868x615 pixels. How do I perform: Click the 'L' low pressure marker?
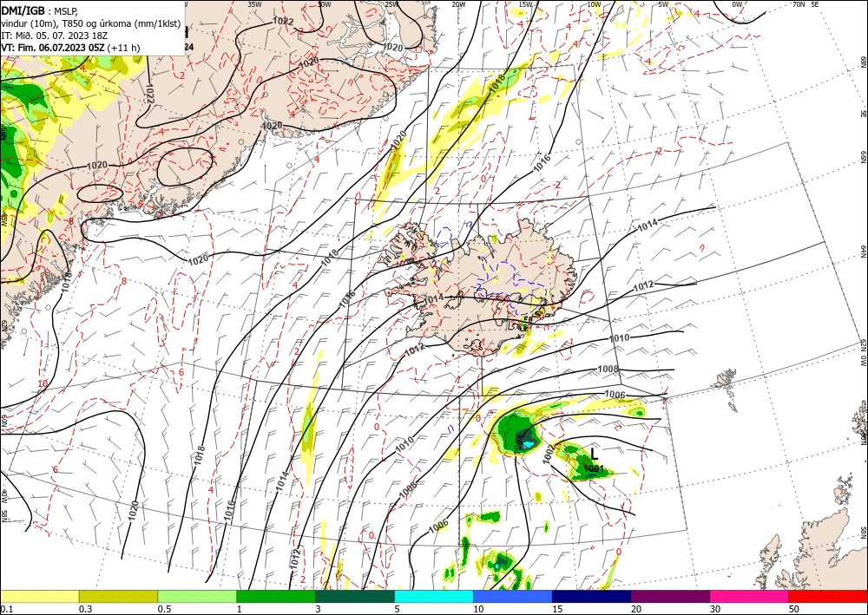(594, 455)
